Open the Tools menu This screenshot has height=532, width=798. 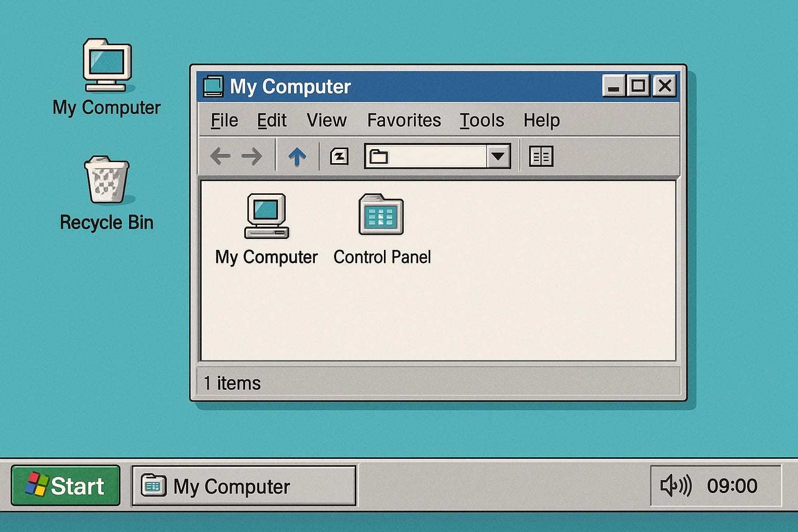(482, 121)
